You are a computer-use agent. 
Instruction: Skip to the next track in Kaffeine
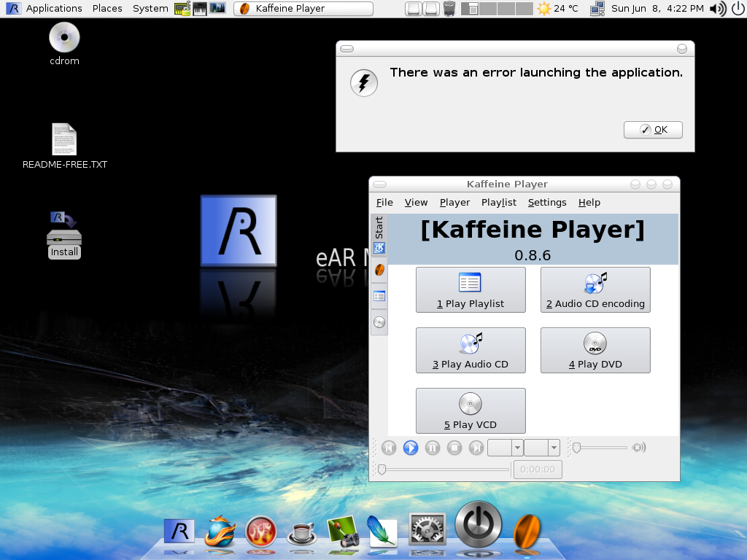click(x=476, y=448)
